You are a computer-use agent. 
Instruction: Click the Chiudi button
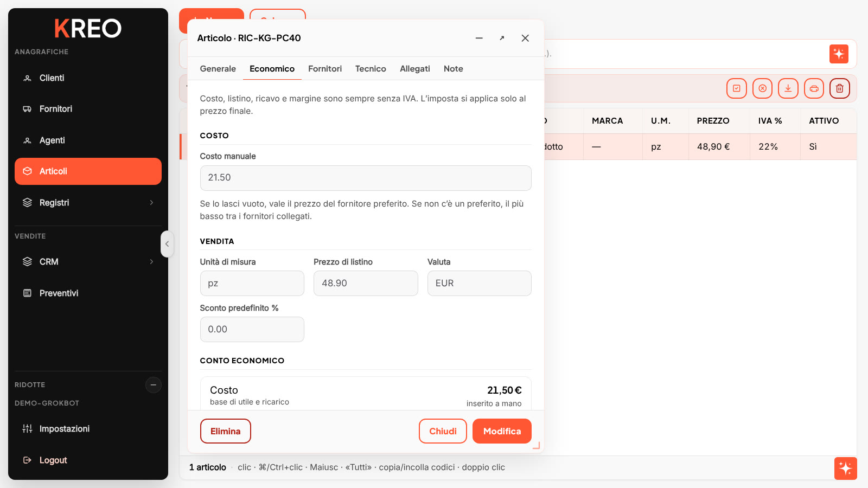click(443, 431)
